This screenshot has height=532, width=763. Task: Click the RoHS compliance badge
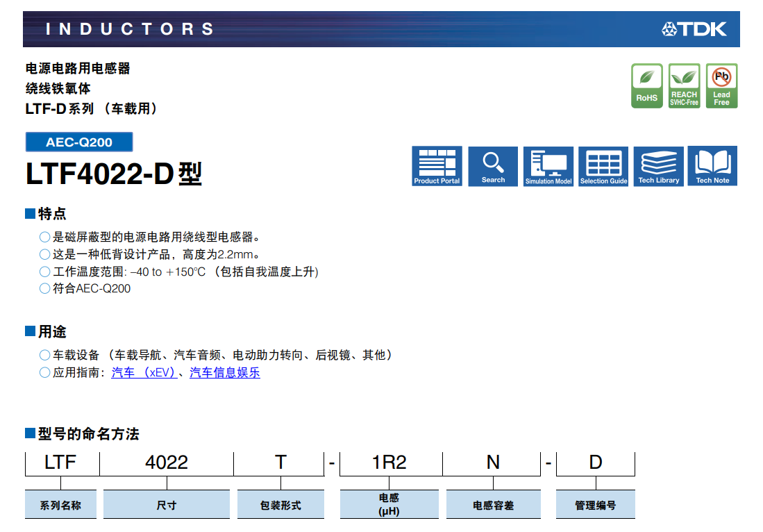pyautogui.click(x=646, y=85)
